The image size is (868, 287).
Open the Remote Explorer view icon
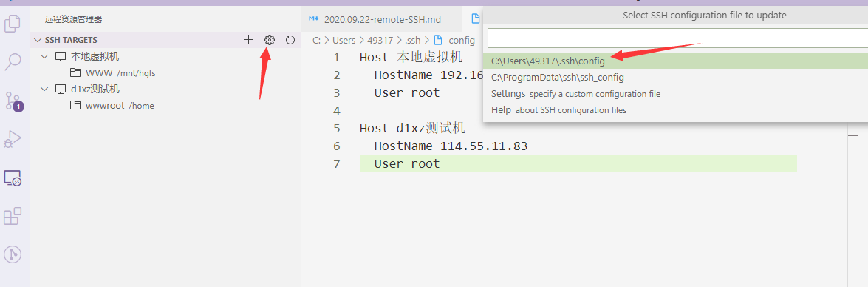click(13, 178)
